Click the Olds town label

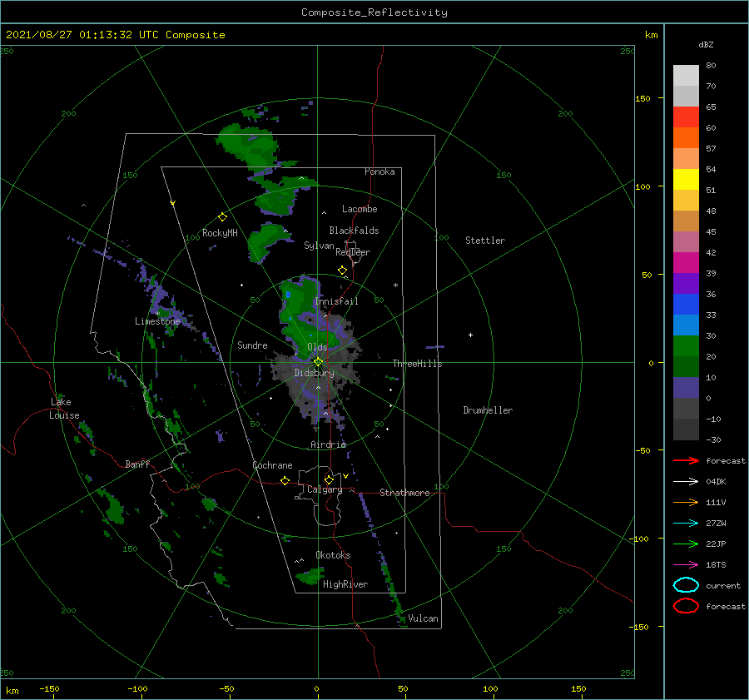[x=317, y=347]
